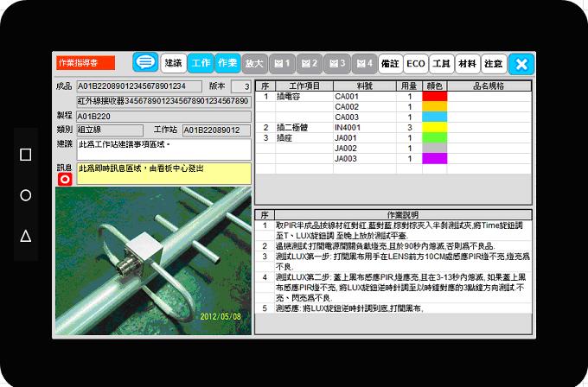Click the orange color swatch for CA002

coord(435,107)
